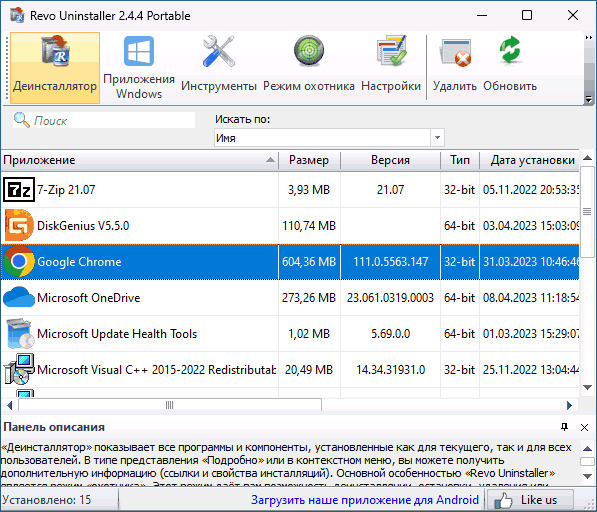
Task: Pin the Панель описания panel
Action: (565, 427)
